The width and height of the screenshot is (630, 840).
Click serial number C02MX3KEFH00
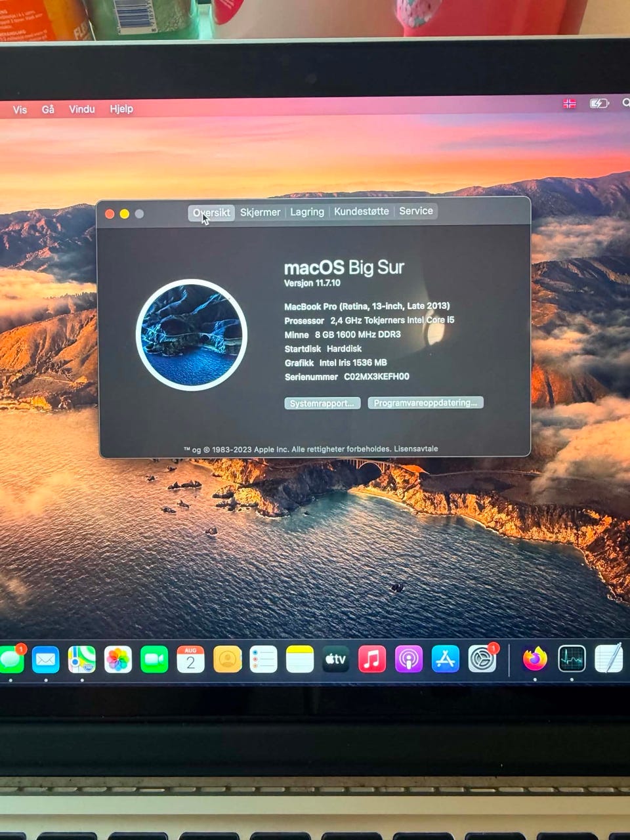click(377, 377)
